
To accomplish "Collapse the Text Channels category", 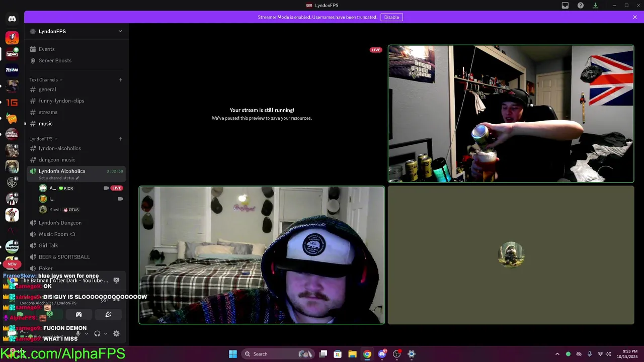I will 46,80.
